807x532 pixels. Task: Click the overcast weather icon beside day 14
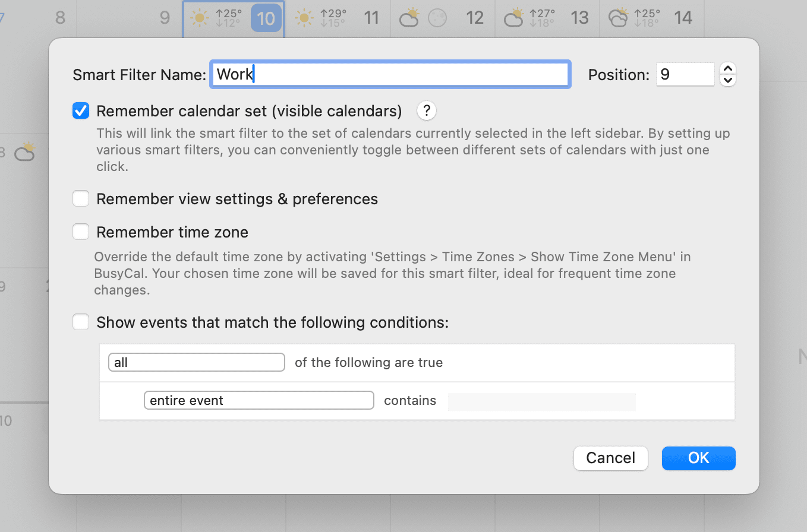pyautogui.click(x=618, y=18)
